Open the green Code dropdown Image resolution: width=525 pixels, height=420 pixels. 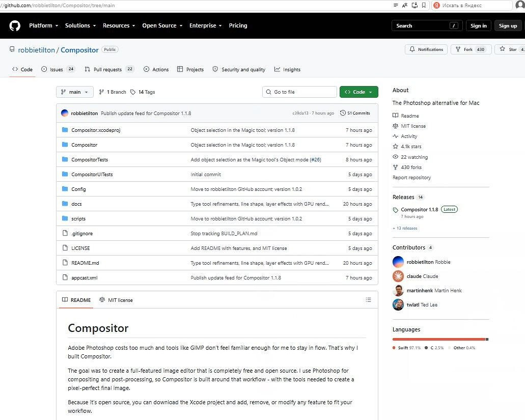359,92
